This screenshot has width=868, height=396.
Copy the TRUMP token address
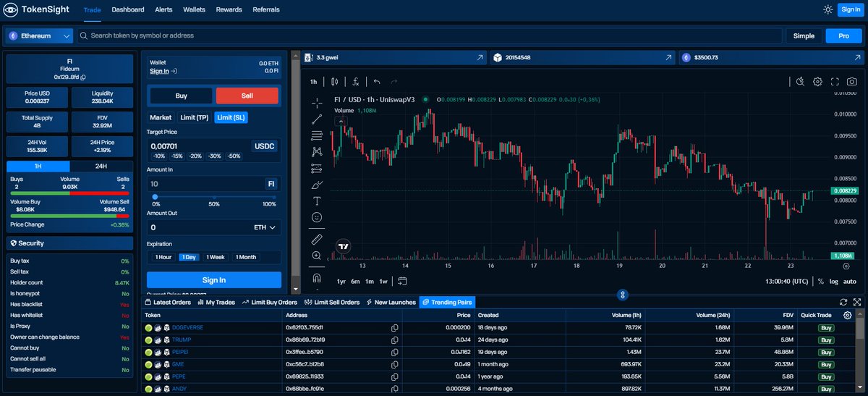pos(395,340)
